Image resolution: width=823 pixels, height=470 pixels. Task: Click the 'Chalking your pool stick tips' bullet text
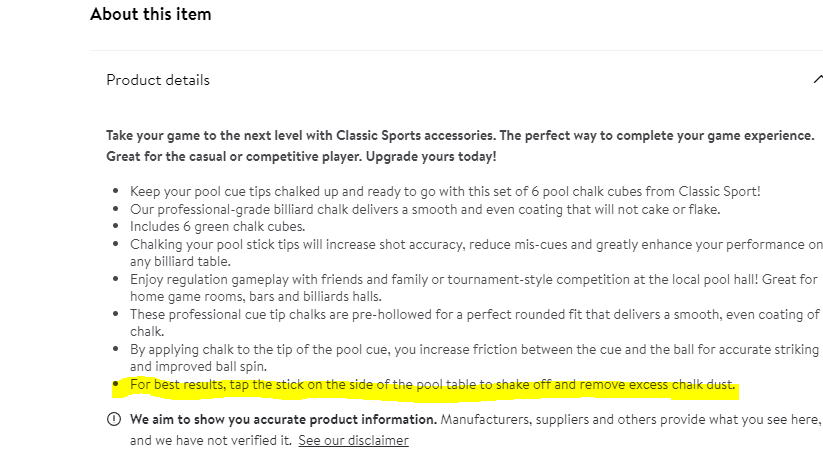476,253
